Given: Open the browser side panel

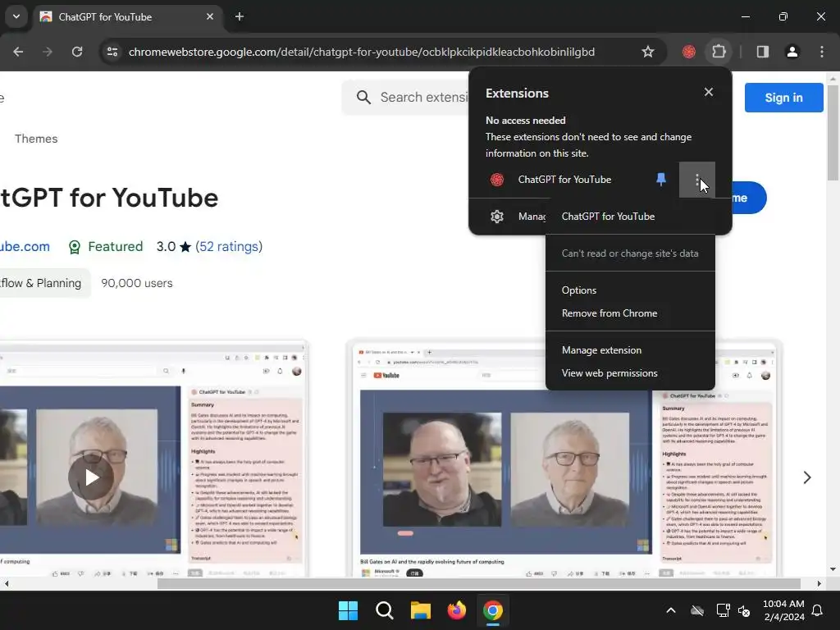Looking at the screenshot, I should [763, 52].
